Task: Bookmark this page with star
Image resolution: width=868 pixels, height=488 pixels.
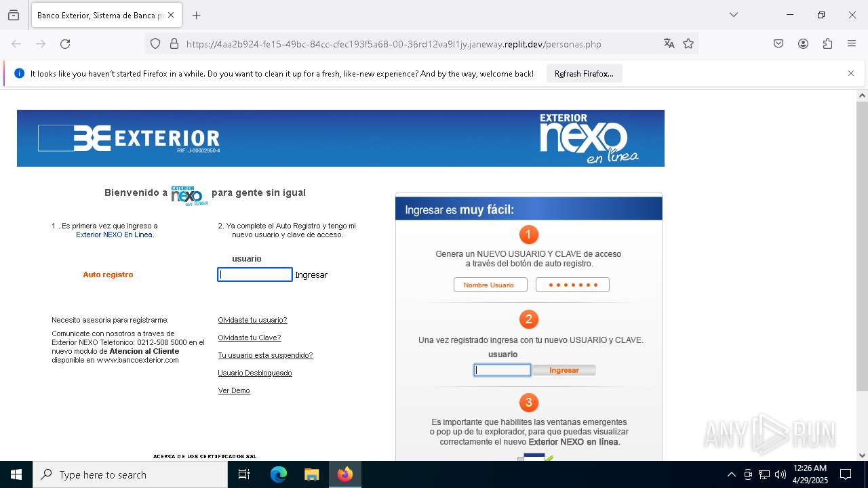Action: [688, 44]
